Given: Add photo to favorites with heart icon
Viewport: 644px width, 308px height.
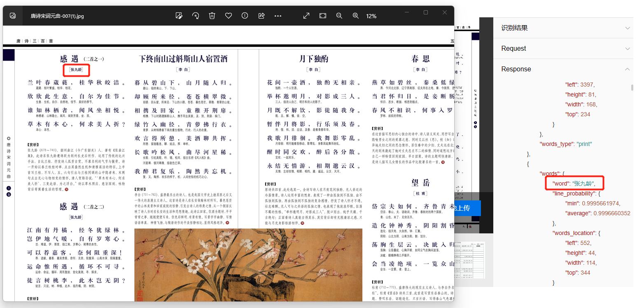Looking at the screenshot, I should [x=229, y=16].
